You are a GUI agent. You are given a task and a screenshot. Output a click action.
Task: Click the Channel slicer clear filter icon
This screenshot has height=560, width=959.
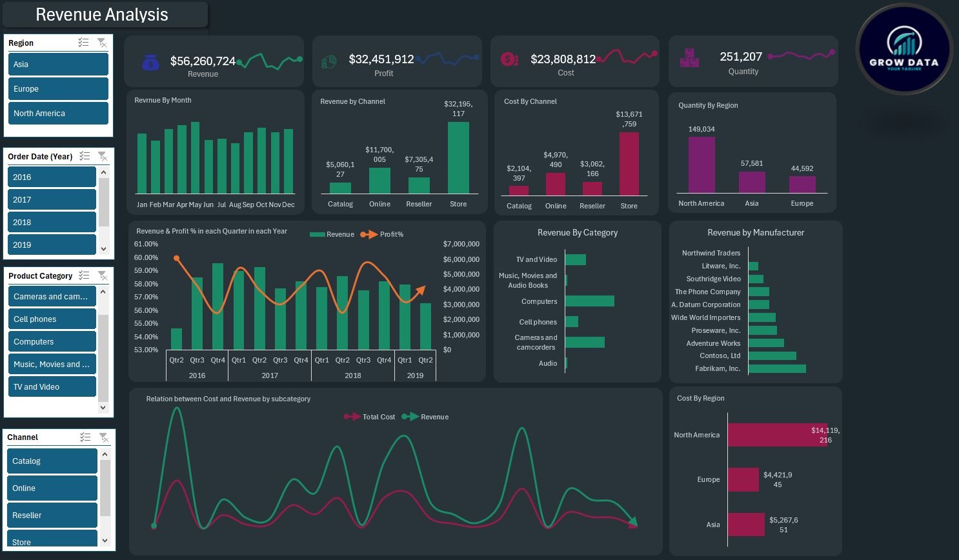pyautogui.click(x=103, y=437)
